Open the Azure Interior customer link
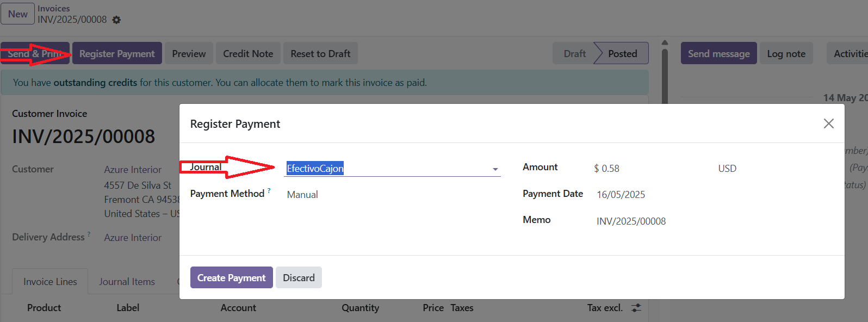 click(x=133, y=170)
